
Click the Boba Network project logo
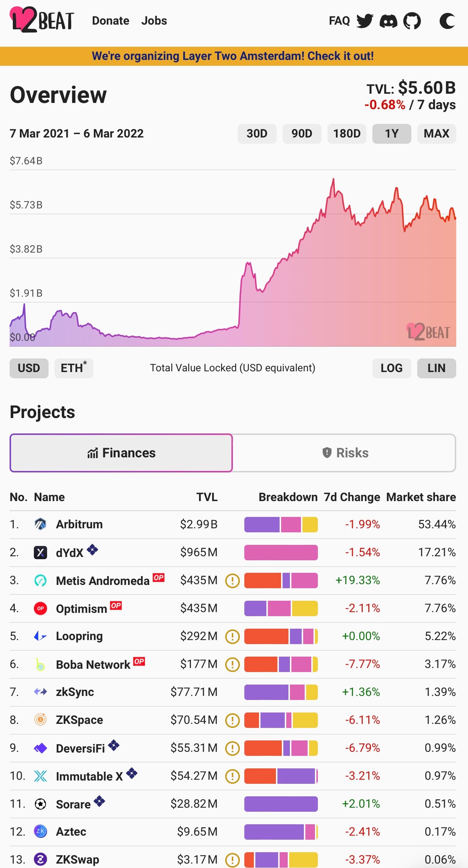tap(40, 664)
